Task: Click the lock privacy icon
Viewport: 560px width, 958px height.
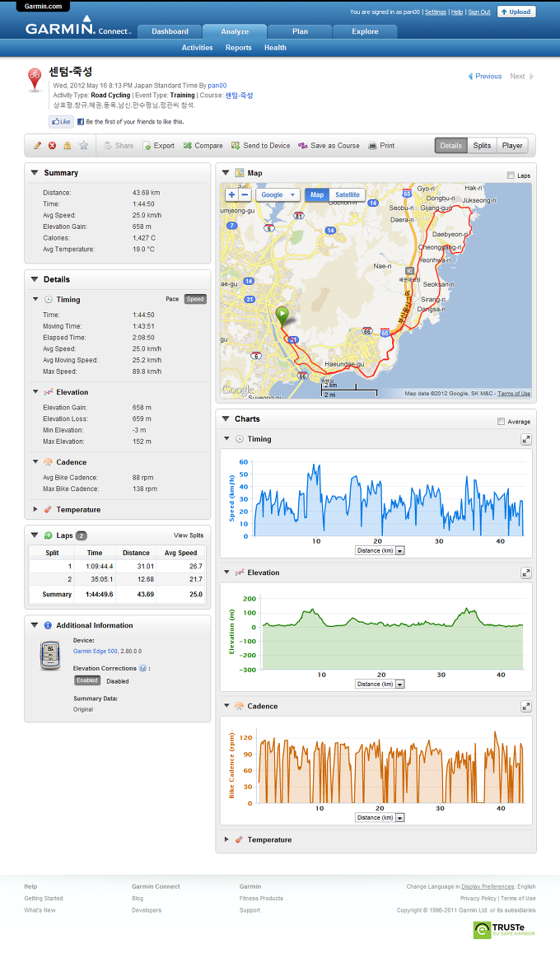Action: (68, 146)
